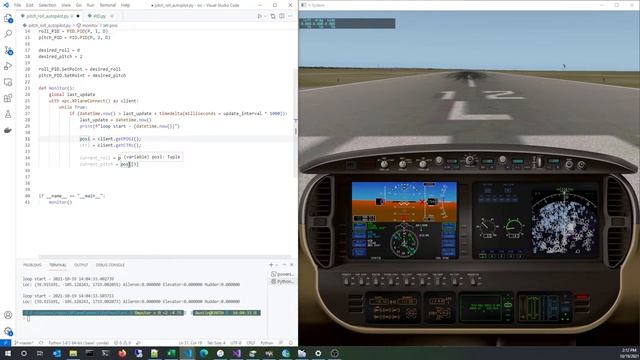Open new terminal launch profile dropdown
The width and height of the screenshot is (640, 360).
coord(277,265)
